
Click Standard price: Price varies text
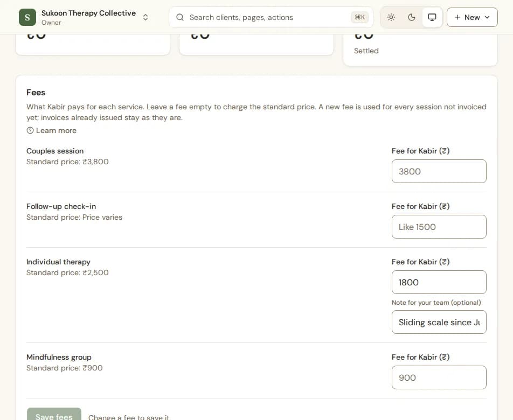(x=74, y=218)
